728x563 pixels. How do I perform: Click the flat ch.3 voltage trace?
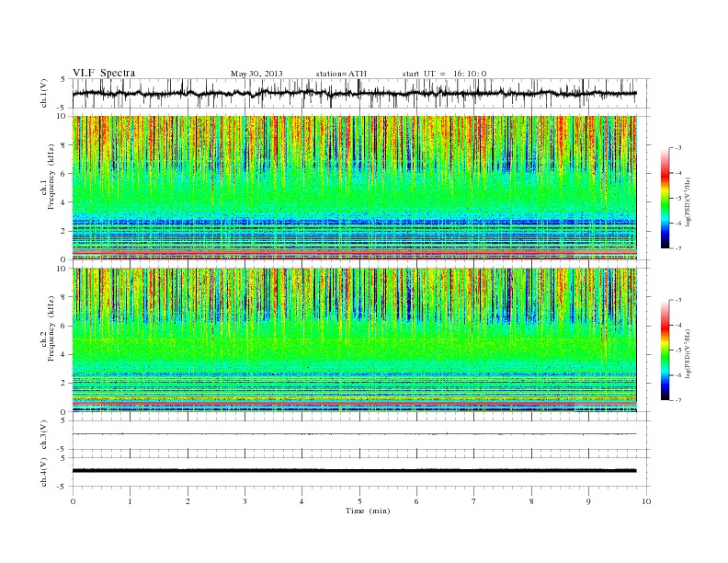tap(354, 434)
